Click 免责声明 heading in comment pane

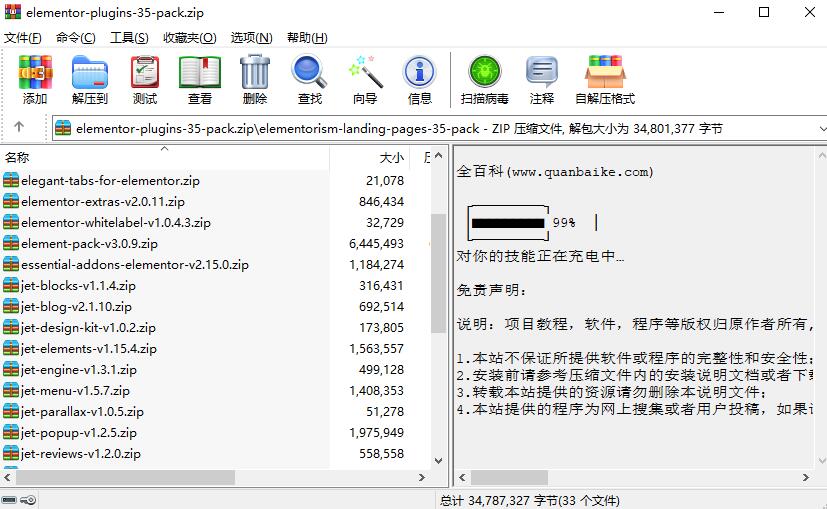click(491, 290)
